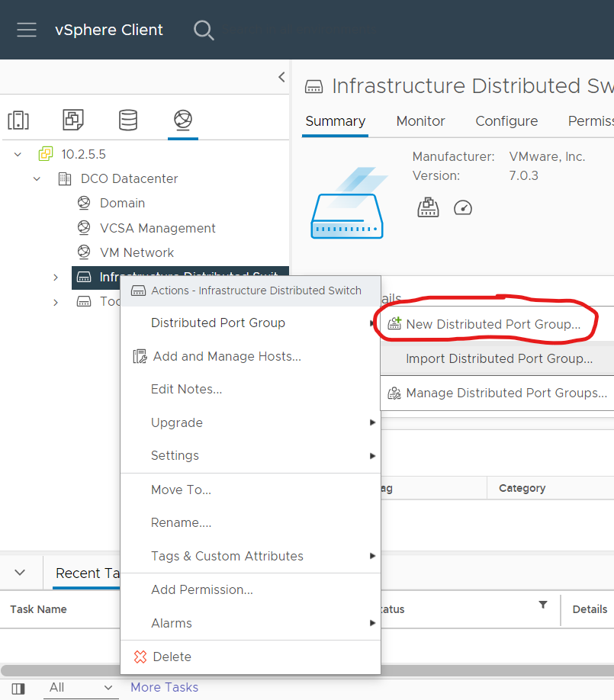Select the Domain network in tree

[122, 203]
